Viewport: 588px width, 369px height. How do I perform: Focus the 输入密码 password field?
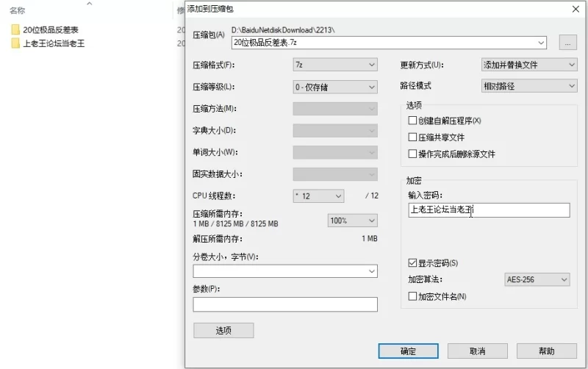pos(489,210)
